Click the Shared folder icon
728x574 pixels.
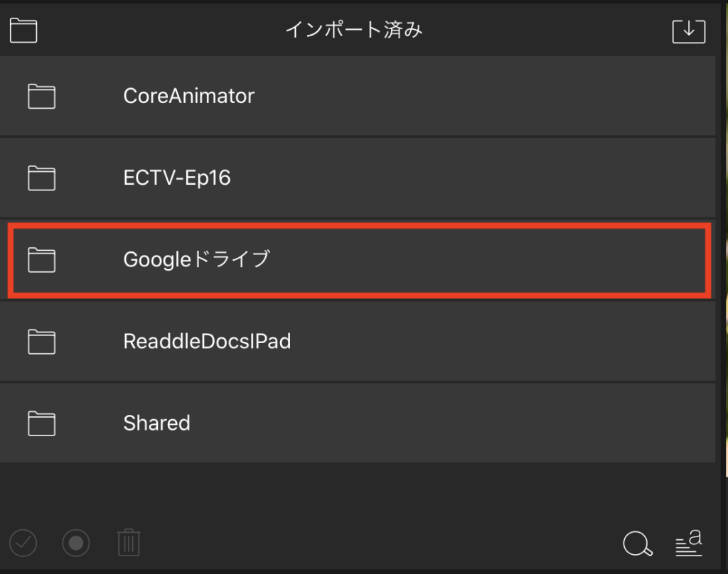[42, 423]
